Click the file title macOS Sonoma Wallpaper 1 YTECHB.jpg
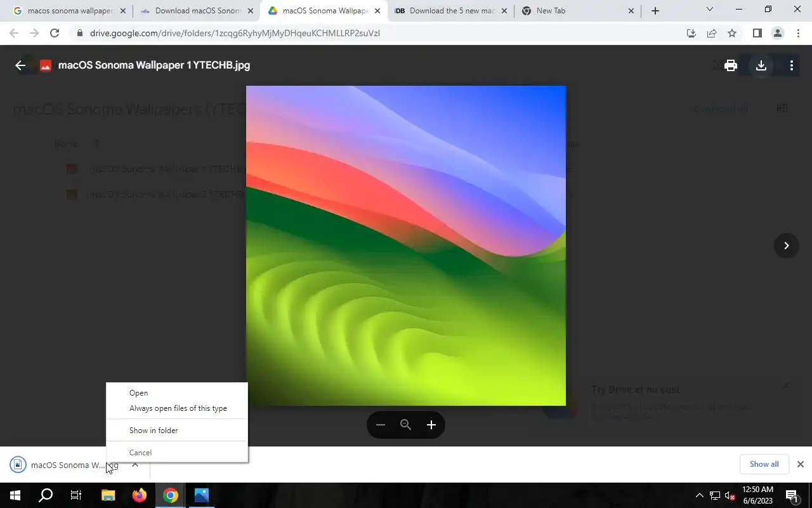Image resolution: width=812 pixels, height=508 pixels. coord(154,65)
